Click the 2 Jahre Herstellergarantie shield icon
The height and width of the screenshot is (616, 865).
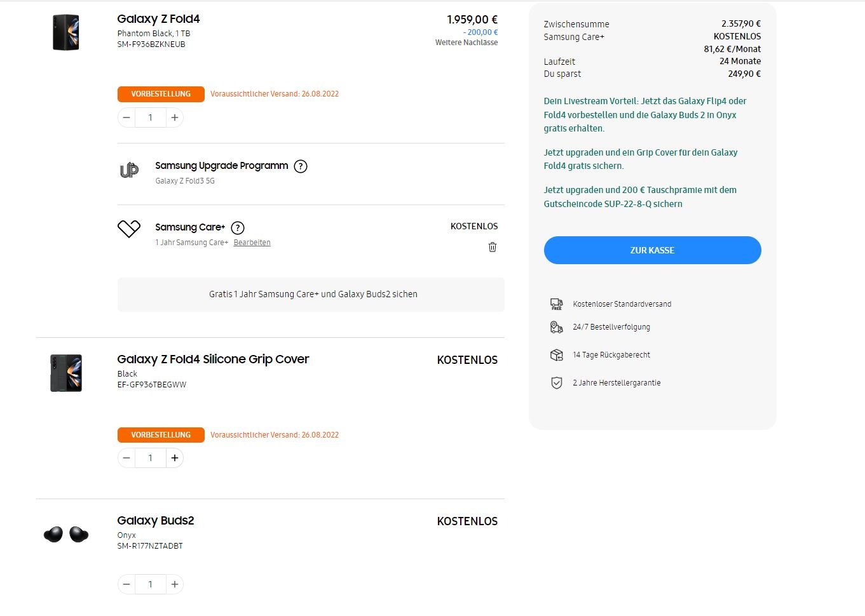point(556,383)
